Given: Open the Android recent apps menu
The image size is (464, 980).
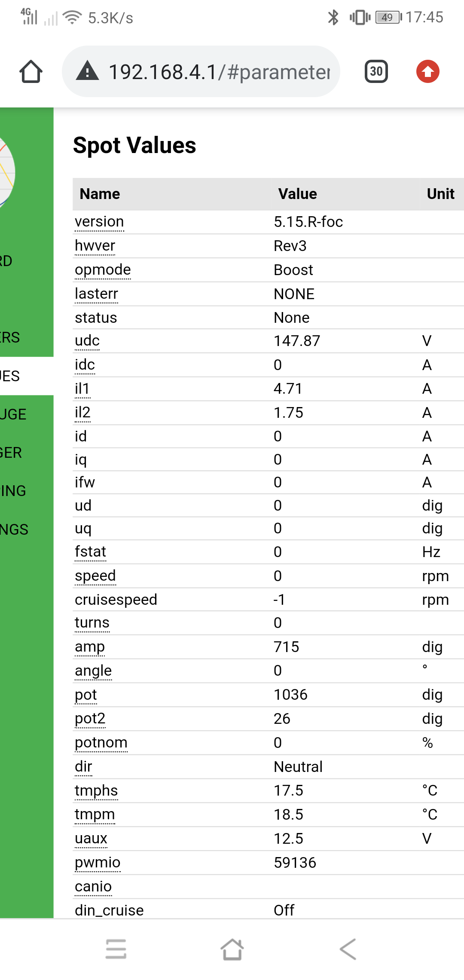Looking at the screenshot, I should tap(116, 949).
